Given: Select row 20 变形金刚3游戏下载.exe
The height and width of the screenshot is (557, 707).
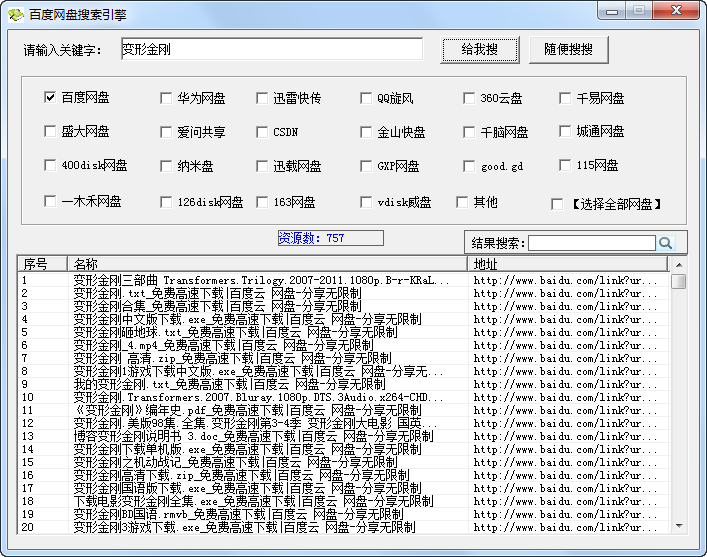Looking at the screenshot, I should (x=343, y=527).
